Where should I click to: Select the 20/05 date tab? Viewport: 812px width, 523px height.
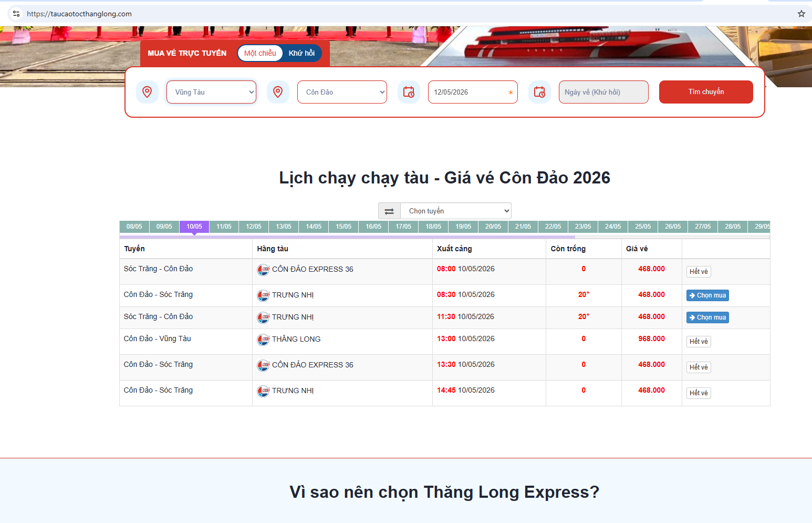click(x=493, y=227)
